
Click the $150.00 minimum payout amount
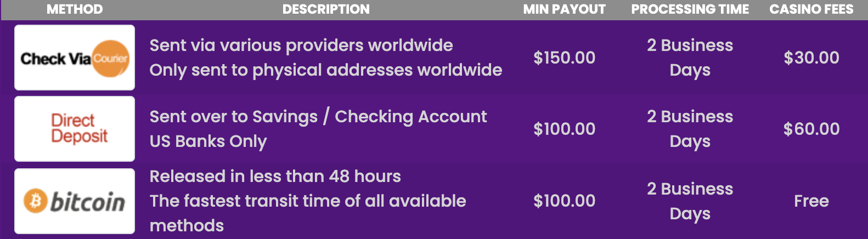564,58
